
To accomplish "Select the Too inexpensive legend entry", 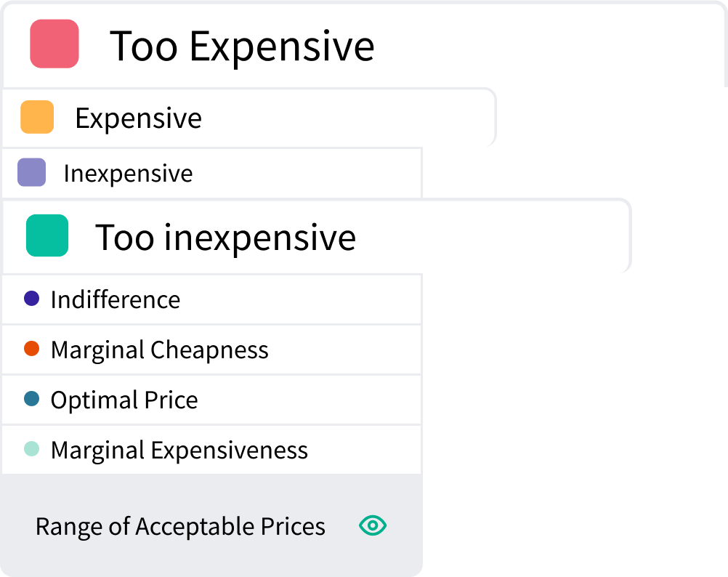I will click(317, 235).
